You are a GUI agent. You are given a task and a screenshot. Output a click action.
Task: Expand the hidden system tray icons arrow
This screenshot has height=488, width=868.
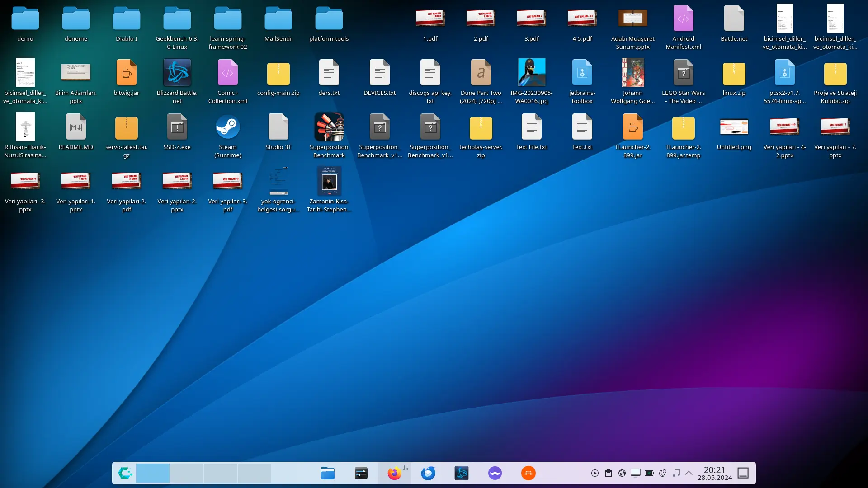pos(689,473)
